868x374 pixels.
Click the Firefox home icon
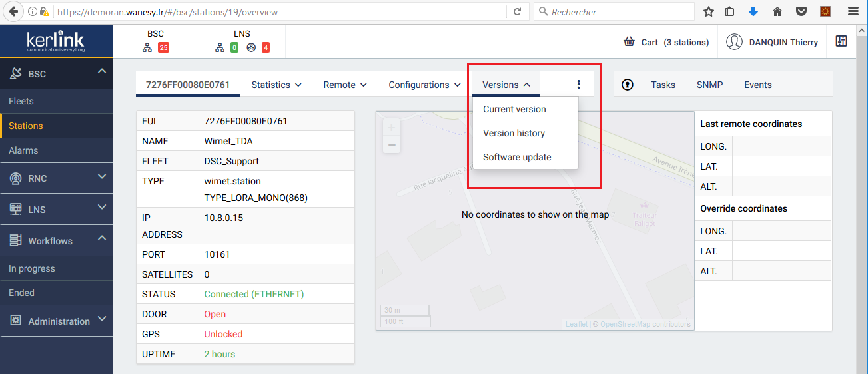click(777, 12)
